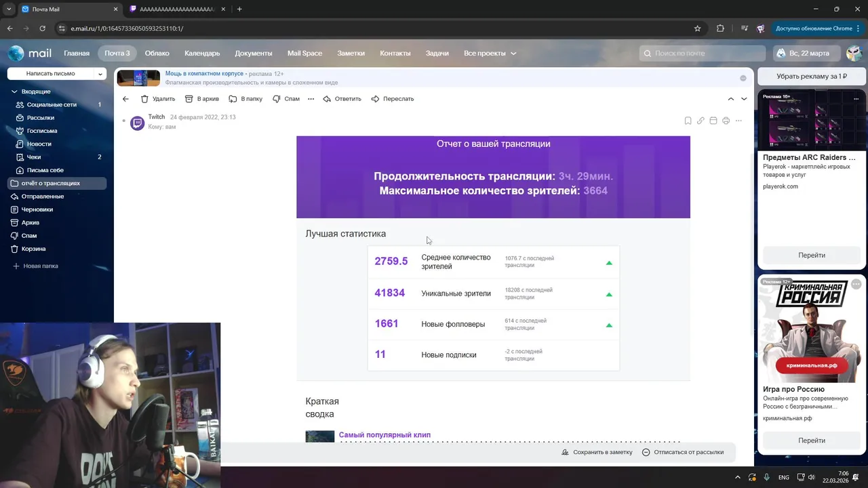Image resolution: width=868 pixels, height=488 pixels.
Task: Open the Календарь tab
Action: click(202, 53)
